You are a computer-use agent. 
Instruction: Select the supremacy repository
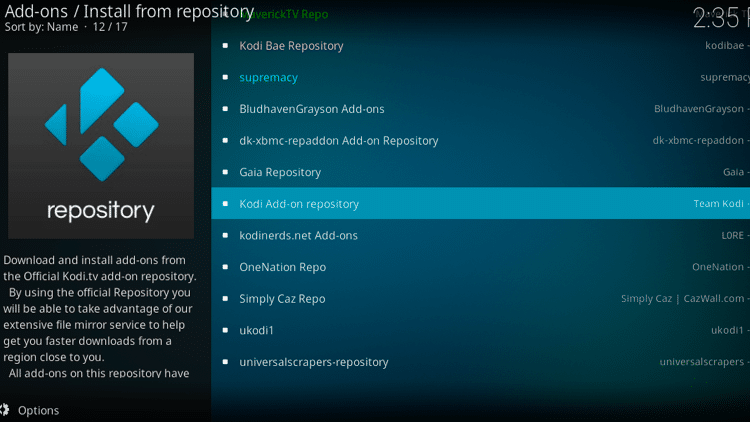pos(481,78)
